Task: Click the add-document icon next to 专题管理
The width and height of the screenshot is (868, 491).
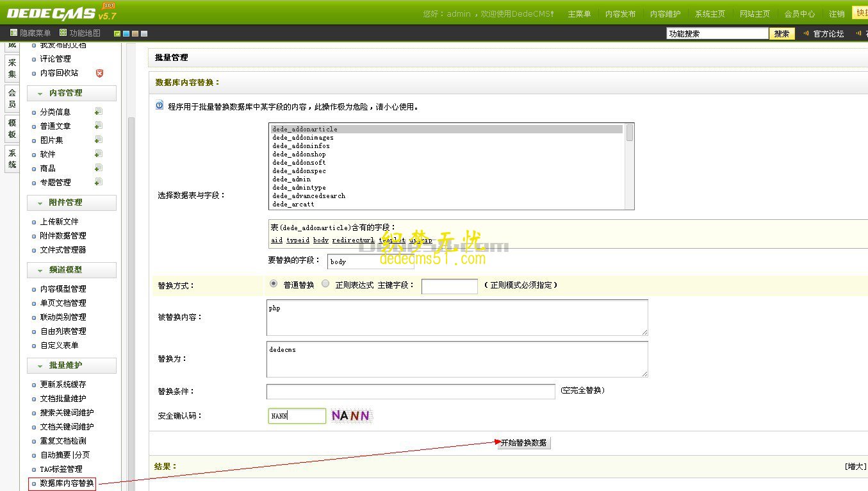Action: click(97, 182)
